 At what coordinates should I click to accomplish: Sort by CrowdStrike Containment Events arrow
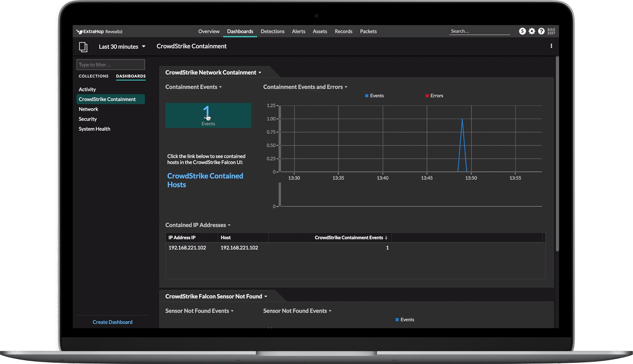click(x=386, y=238)
